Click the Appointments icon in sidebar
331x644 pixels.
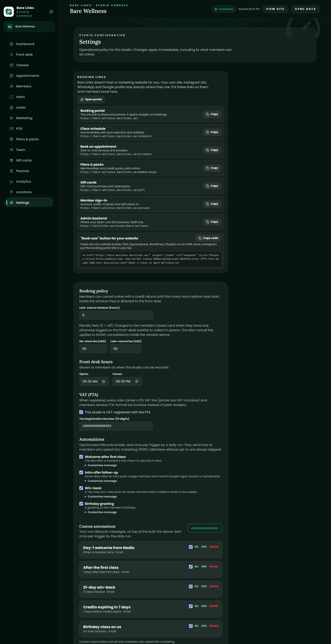(11, 76)
